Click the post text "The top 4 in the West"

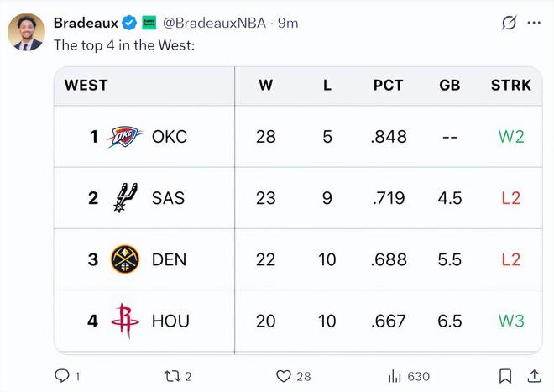pyautogui.click(x=124, y=44)
